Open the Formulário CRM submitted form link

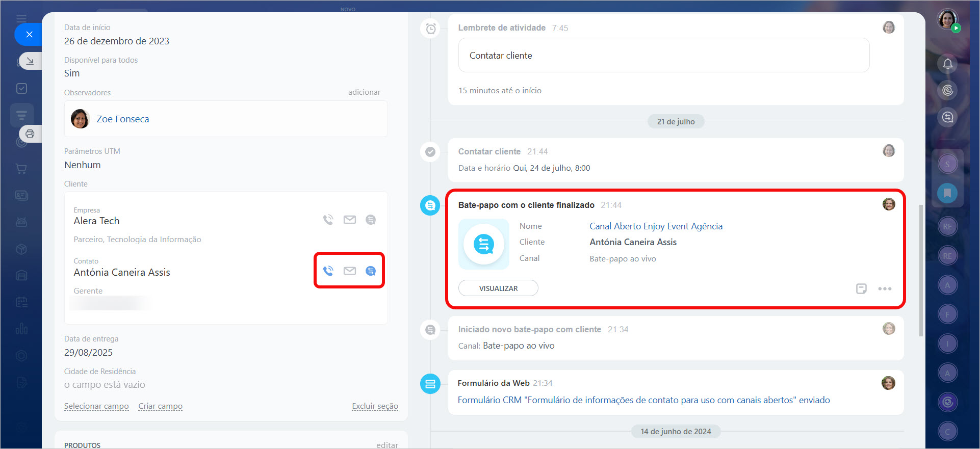[x=643, y=400]
